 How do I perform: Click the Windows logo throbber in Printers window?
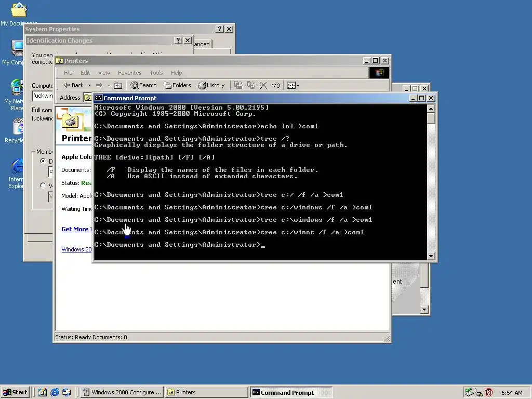[x=379, y=73]
